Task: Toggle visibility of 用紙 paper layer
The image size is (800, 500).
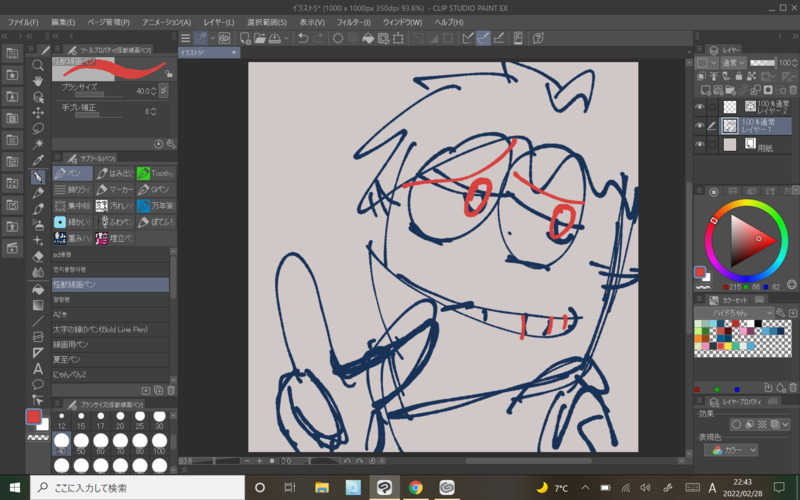Action: pos(699,144)
